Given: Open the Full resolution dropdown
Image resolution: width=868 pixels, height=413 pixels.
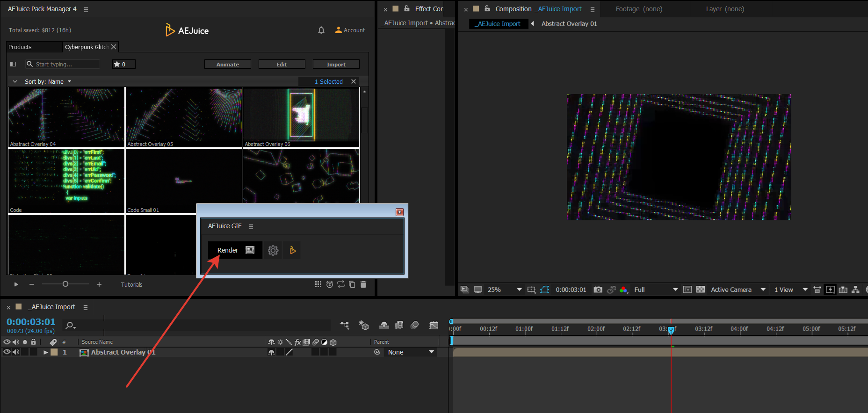Looking at the screenshot, I should tap(656, 290).
